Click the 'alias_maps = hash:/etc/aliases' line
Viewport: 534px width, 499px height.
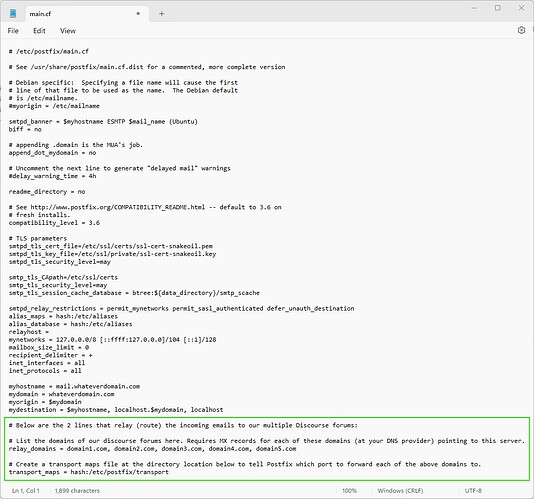[63, 316]
